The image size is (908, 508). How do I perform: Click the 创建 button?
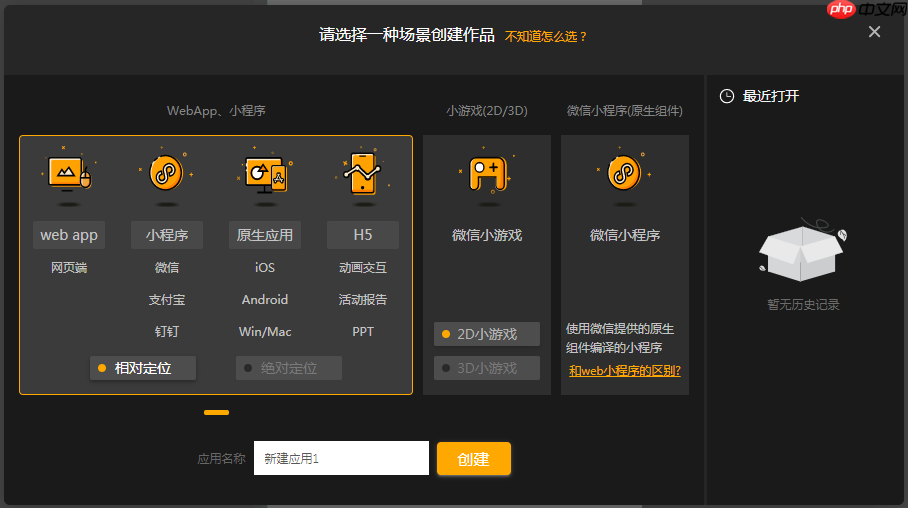474,459
